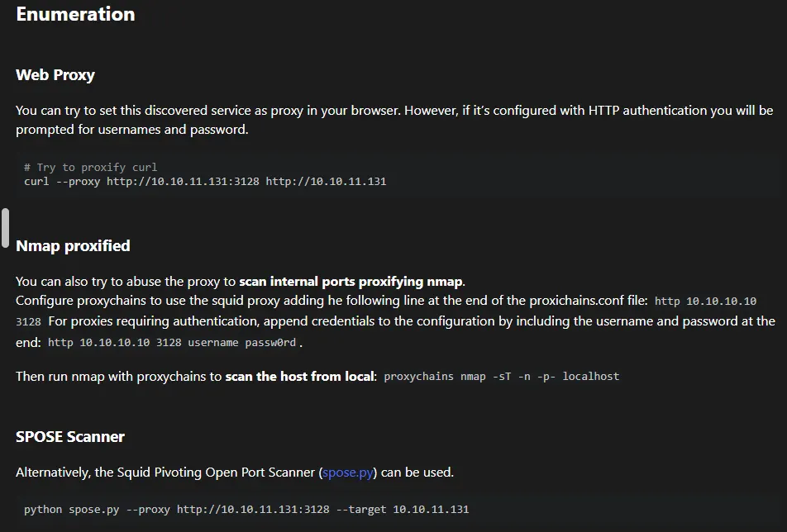Click 'python spose.py' at command start
The width and height of the screenshot is (787, 532).
tap(72, 509)
